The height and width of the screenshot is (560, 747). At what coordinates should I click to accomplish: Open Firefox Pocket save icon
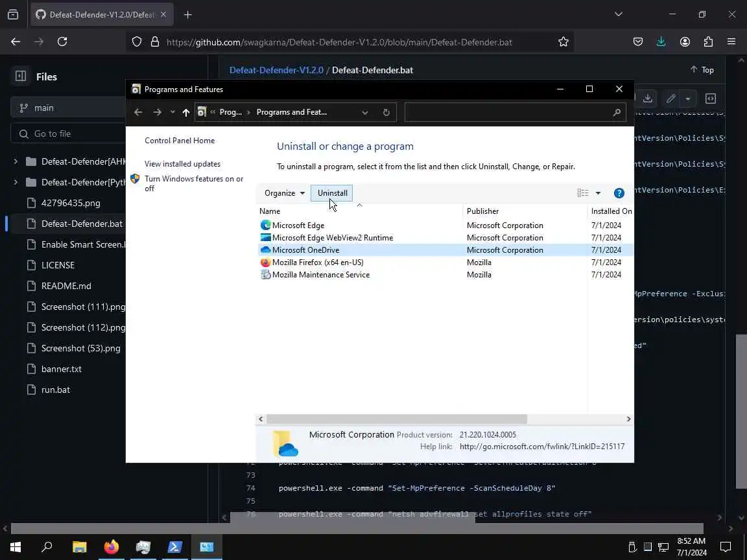click(x=638, y=42)
